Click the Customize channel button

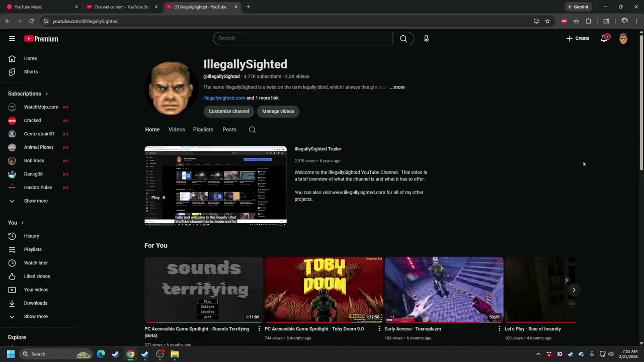229,112
